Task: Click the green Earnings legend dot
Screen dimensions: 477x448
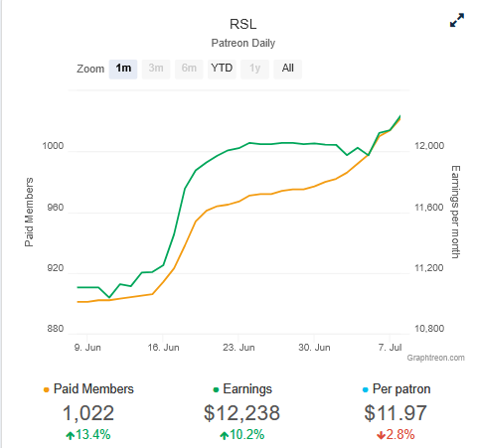Action: [216, 390]
